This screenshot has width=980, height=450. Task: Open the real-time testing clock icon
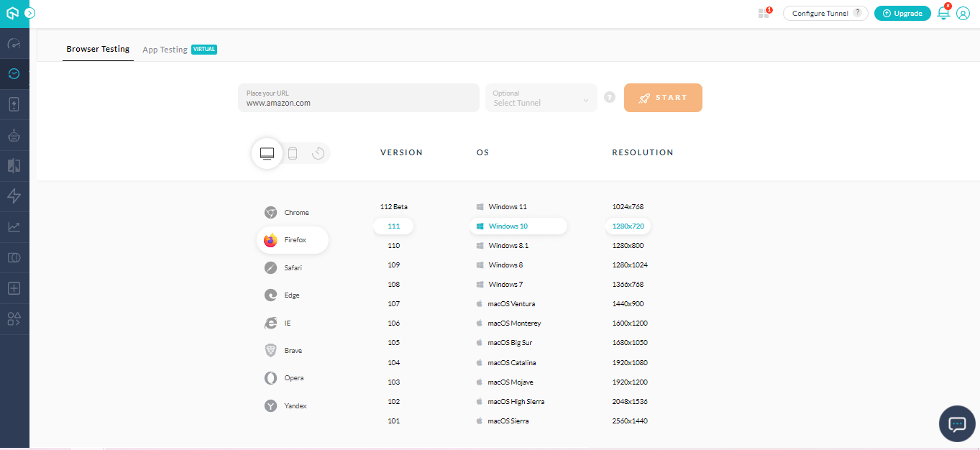point(14,74)
